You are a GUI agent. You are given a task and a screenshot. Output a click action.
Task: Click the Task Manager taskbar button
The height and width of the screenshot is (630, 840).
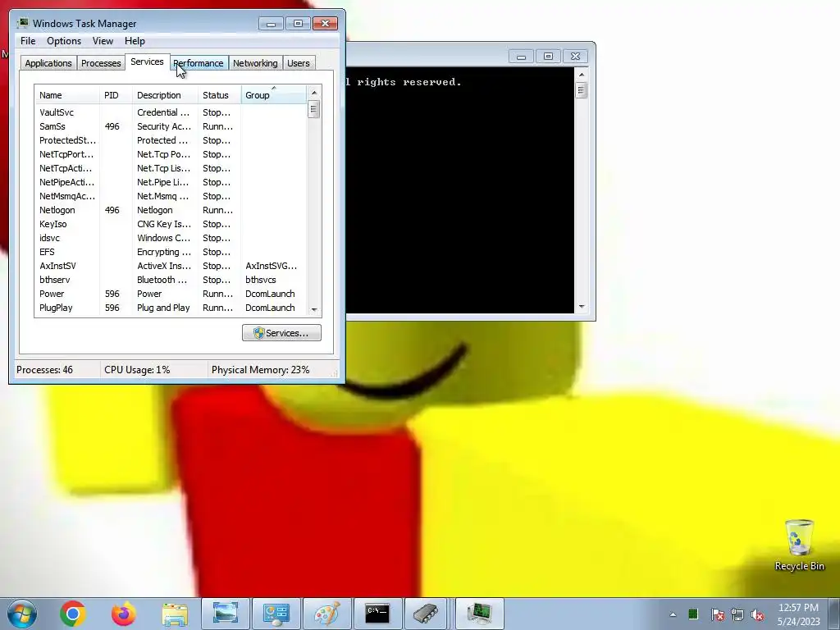(x=479, y=614)
